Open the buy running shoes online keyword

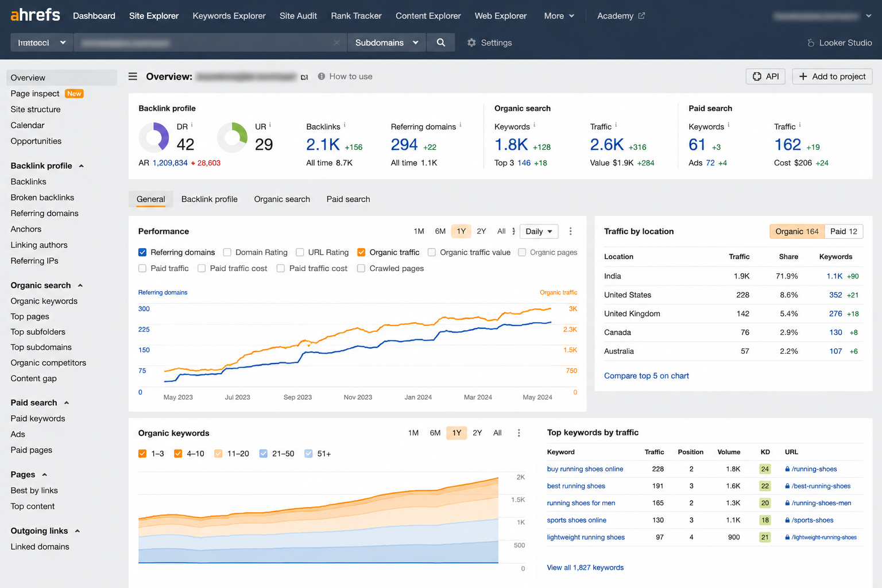tap(585, 469)
